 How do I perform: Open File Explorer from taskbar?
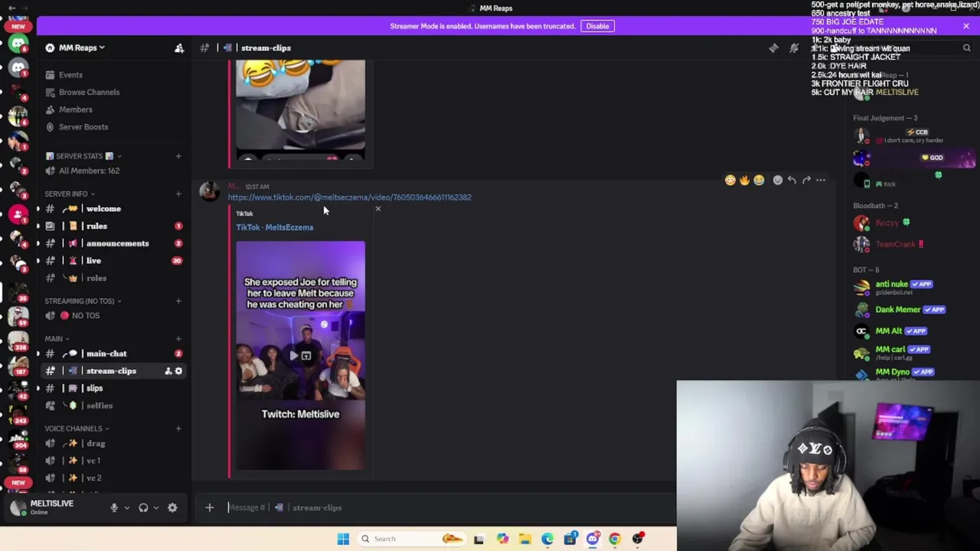point(524,539)
